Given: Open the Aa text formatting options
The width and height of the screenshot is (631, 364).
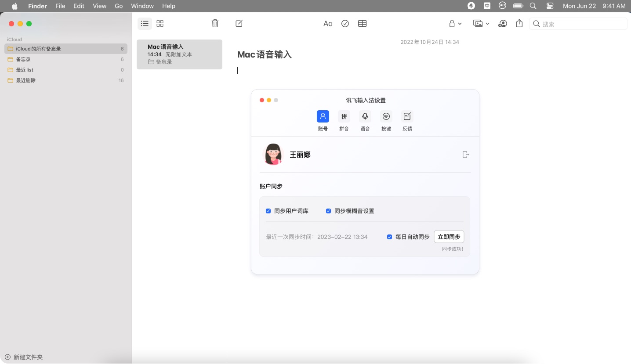Looking at the screenshot, I should [x=328, y=23].
